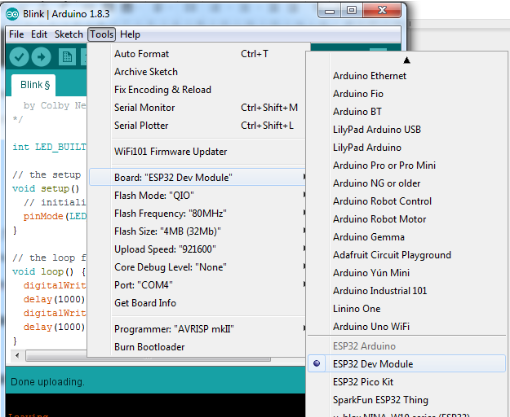Click the Upload arrow toolbar button
The height and width of the screenshot is (417, 510).
[41, 57]
